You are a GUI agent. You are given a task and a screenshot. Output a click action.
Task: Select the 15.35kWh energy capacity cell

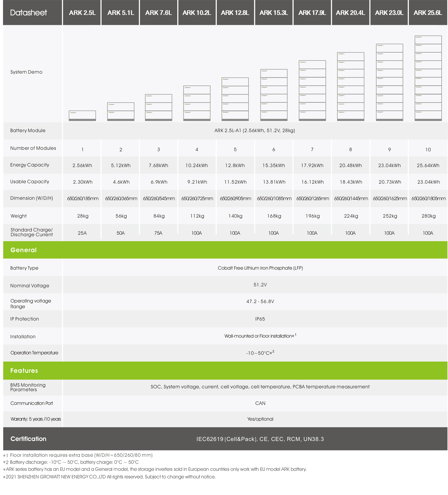point(274,166)
